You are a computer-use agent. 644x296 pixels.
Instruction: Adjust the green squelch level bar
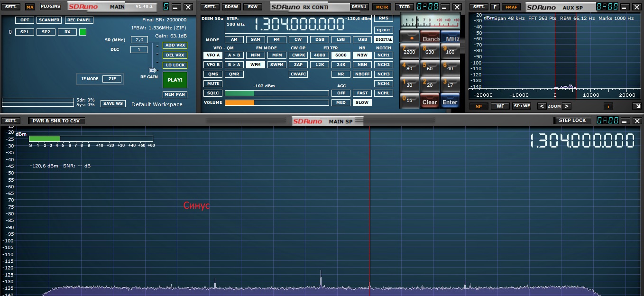(276, 93)
